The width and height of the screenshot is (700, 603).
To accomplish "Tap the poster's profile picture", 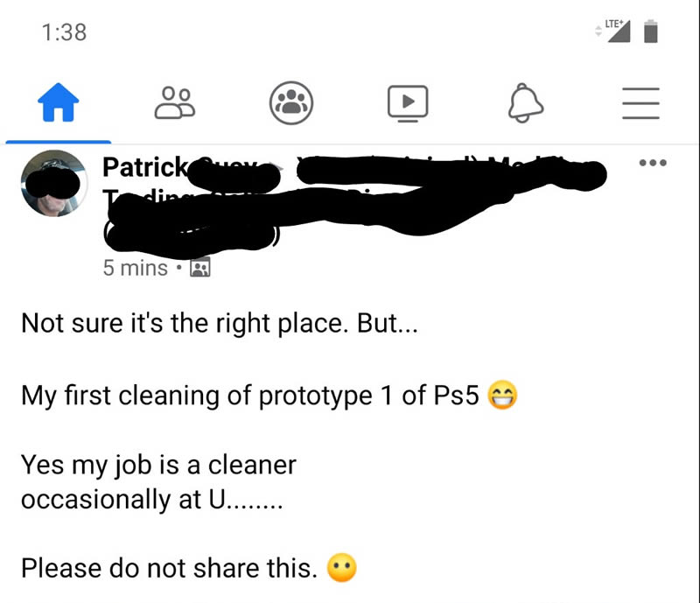I will [x=54, y=183].
